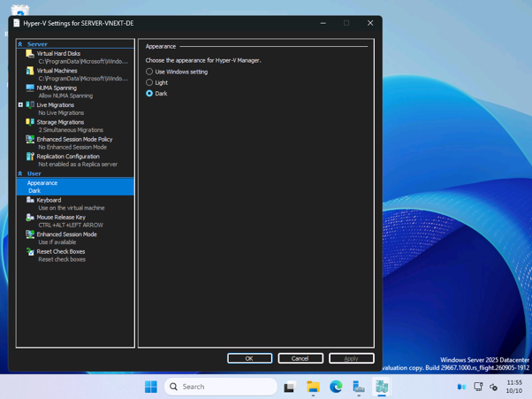Image resolution: width=532 pixels, height=399 pixels.
Task: Click the user Enhanced Session Mode icon
Action: tap(30, 234)
